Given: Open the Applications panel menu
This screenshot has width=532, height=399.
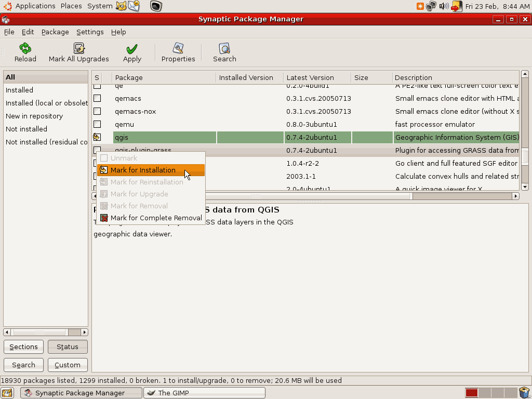Looking at the screenshot, I should [35, 6].
